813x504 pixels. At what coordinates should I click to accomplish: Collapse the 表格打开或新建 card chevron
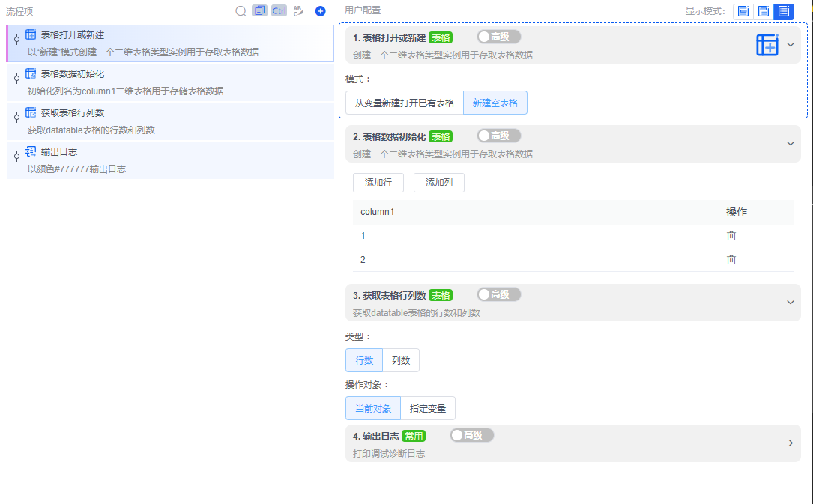[789, 43]
